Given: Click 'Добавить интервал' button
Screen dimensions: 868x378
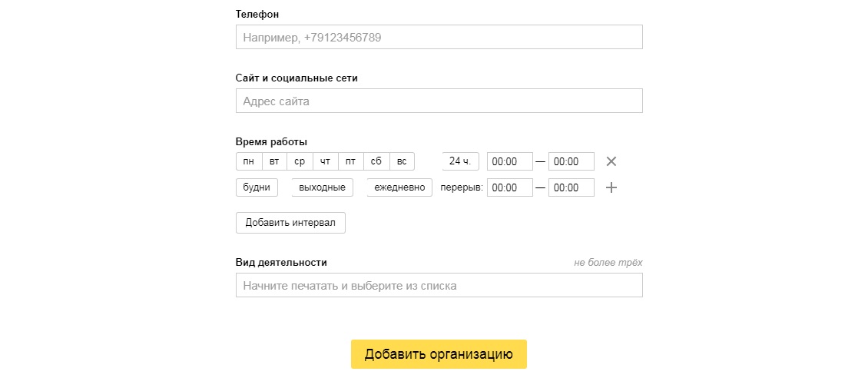Looking at the screenshot, I should (290, 223).
